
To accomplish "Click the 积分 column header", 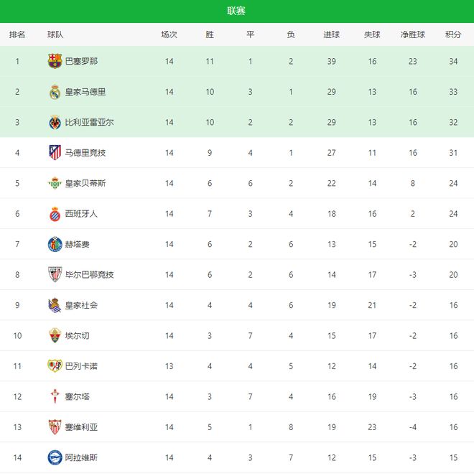I will pos(453,34).
